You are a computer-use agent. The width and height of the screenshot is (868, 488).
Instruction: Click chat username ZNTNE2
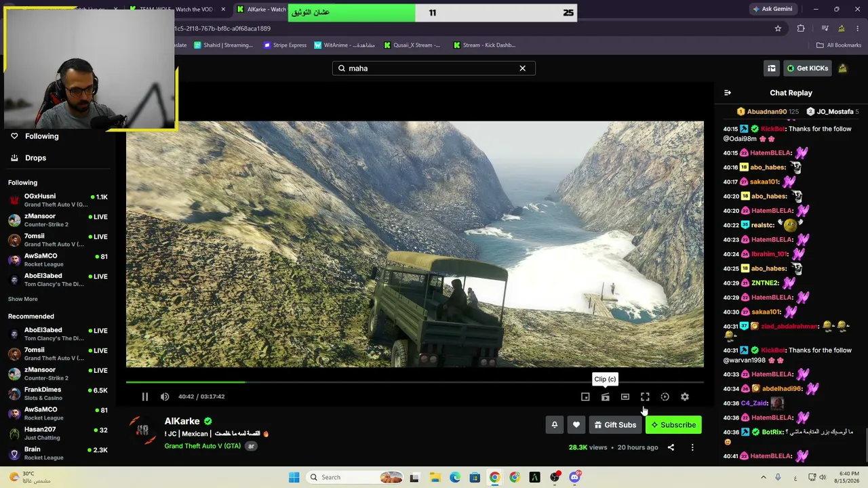pos(765,283)
